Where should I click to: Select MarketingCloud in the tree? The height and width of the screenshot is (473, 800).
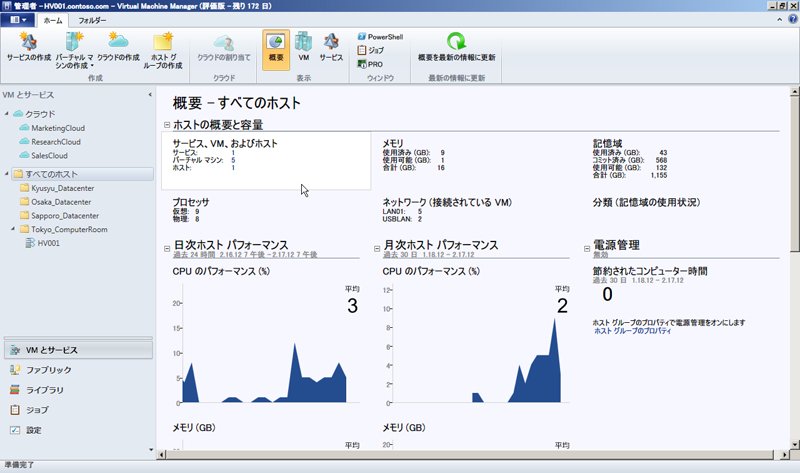(52, 128)
